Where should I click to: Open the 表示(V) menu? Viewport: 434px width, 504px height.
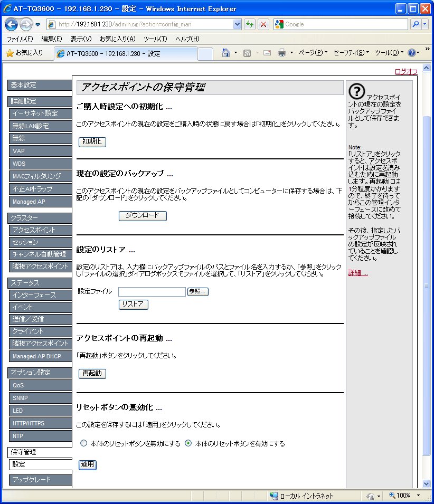pos(81,39)
